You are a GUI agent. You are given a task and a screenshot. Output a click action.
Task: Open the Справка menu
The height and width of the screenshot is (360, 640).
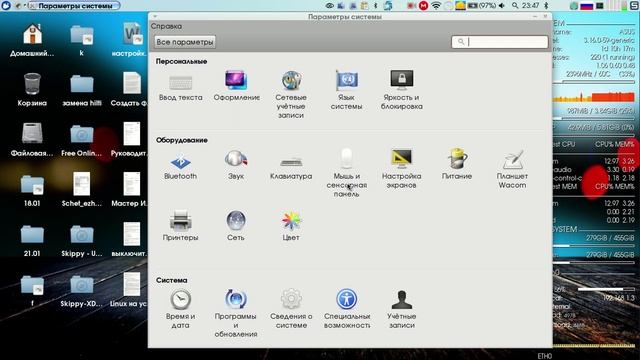tap(166, 26)
